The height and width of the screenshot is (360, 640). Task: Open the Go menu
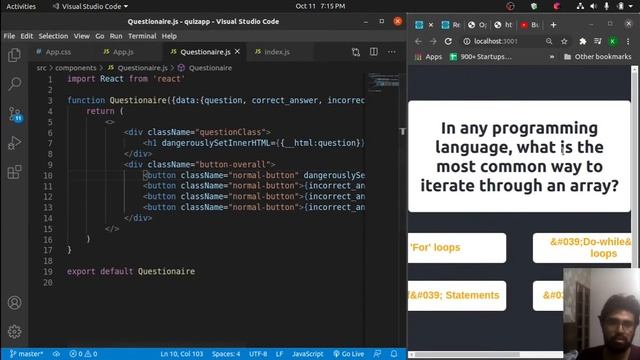click(100, 36)
